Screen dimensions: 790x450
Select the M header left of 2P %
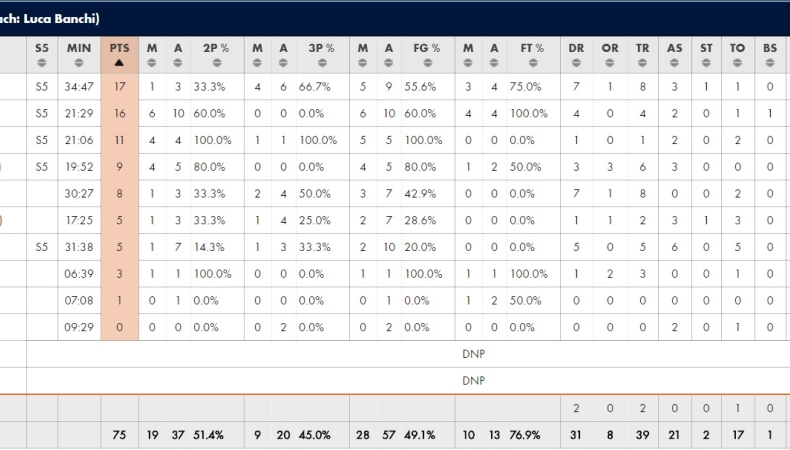pyautogui.click(x=152, y=48)
